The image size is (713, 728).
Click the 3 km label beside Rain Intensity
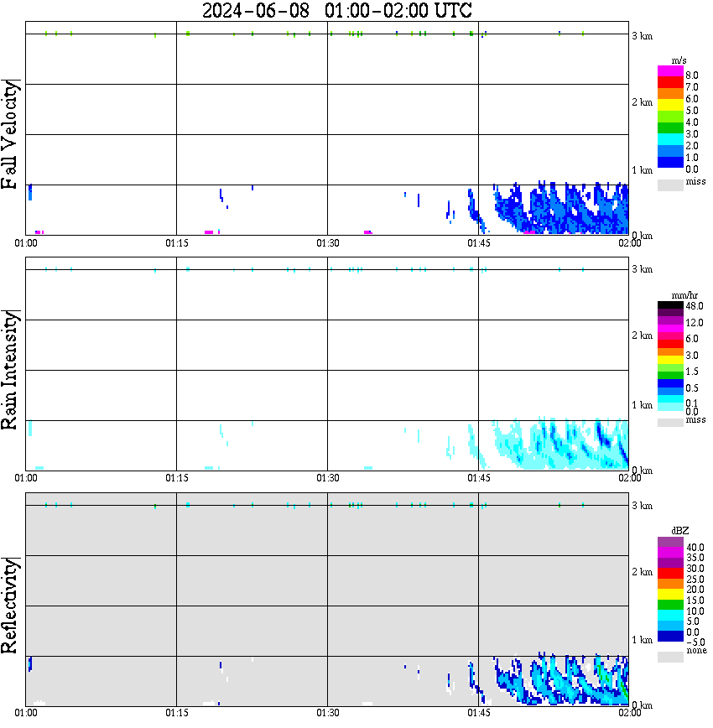click(642, 269)
